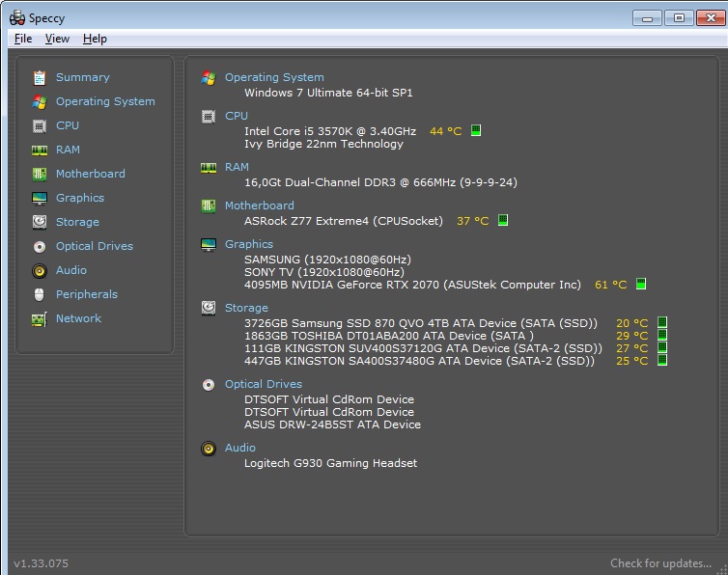The image size is (728, 575).
Task: Click the Storage hard drive icon in sidebar
Action: (40, 222)
